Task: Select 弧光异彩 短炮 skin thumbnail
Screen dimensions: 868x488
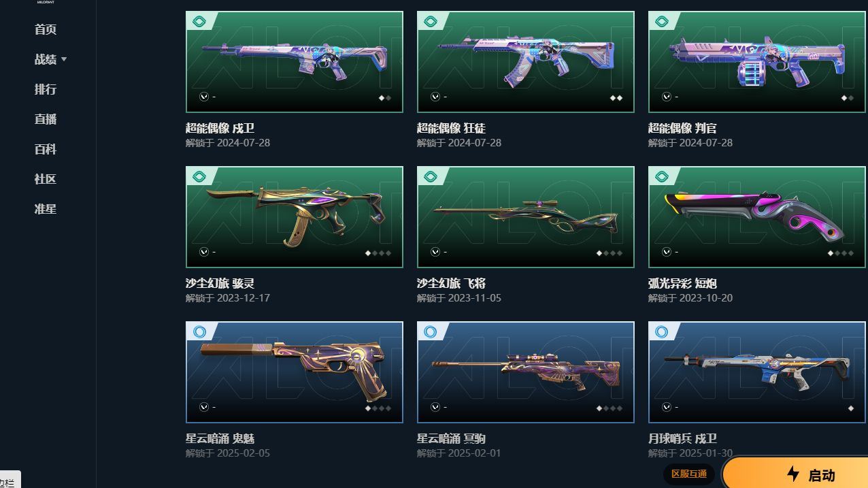Action: click(x=757, y=217)
